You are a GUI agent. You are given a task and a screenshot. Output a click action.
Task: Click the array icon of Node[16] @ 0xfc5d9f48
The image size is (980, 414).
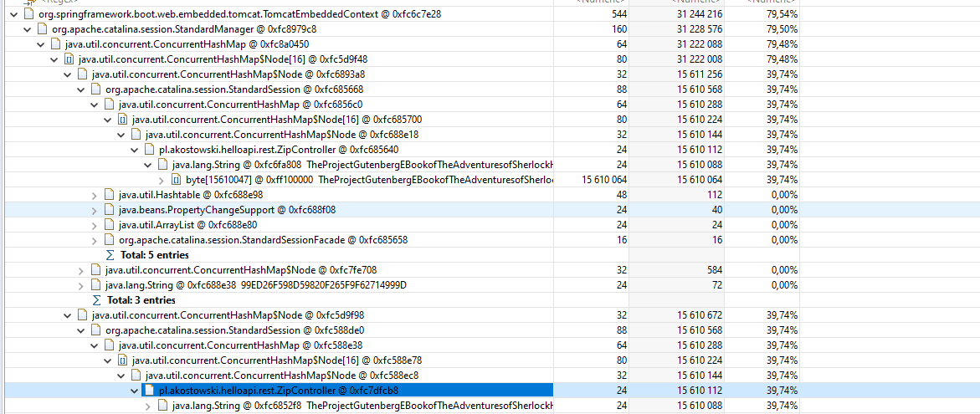pos(69,59)
